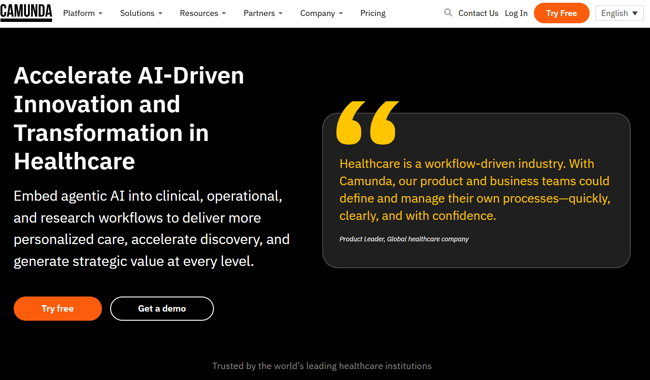Expand the Partners menu
This screenshot has height=380, width=650.
pyautogui.click(x=263, y=13)
